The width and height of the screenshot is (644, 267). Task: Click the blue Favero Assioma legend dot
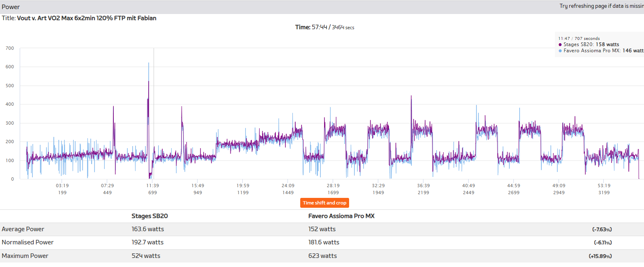[560, 51]
